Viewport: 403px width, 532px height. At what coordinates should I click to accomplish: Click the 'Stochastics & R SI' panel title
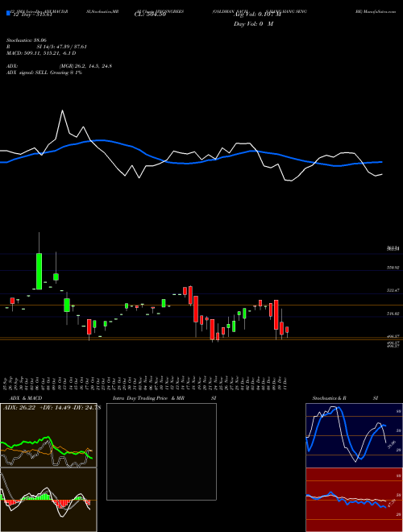pyautogui.click(x=345, y=398)
